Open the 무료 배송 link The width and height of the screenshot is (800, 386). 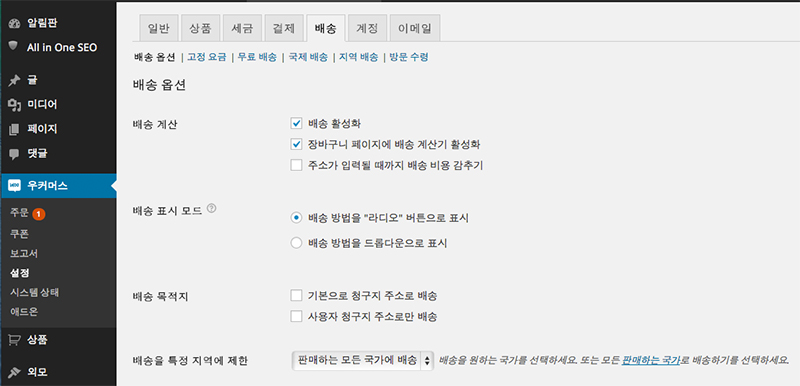click(257, 57)
